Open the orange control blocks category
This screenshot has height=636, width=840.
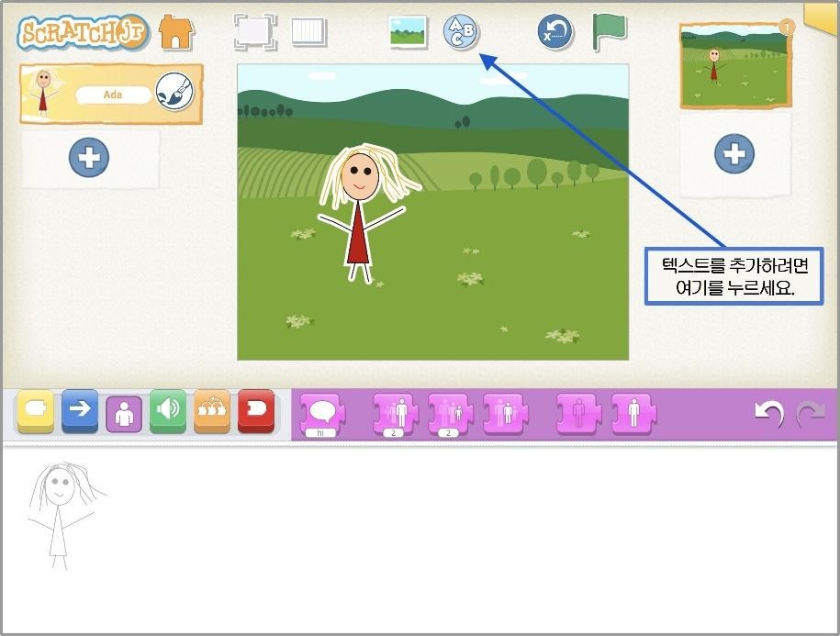pyautogui.click(x=212, y=410)
